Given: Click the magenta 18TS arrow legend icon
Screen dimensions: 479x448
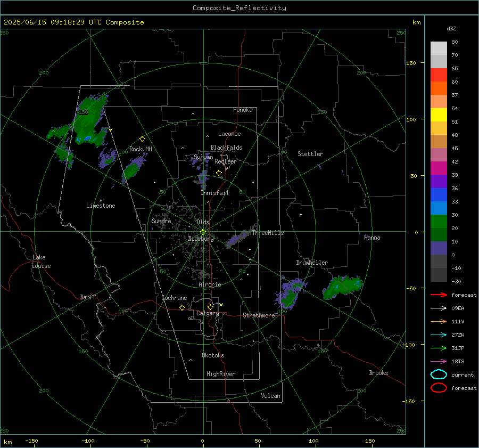Looking at the screenshot, I should 439,361.
